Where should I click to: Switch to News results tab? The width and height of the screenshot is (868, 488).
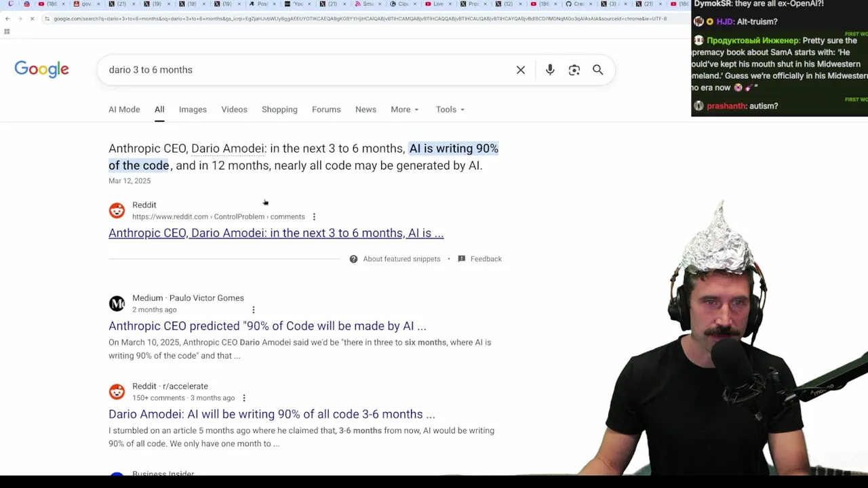tap(366, 109)
